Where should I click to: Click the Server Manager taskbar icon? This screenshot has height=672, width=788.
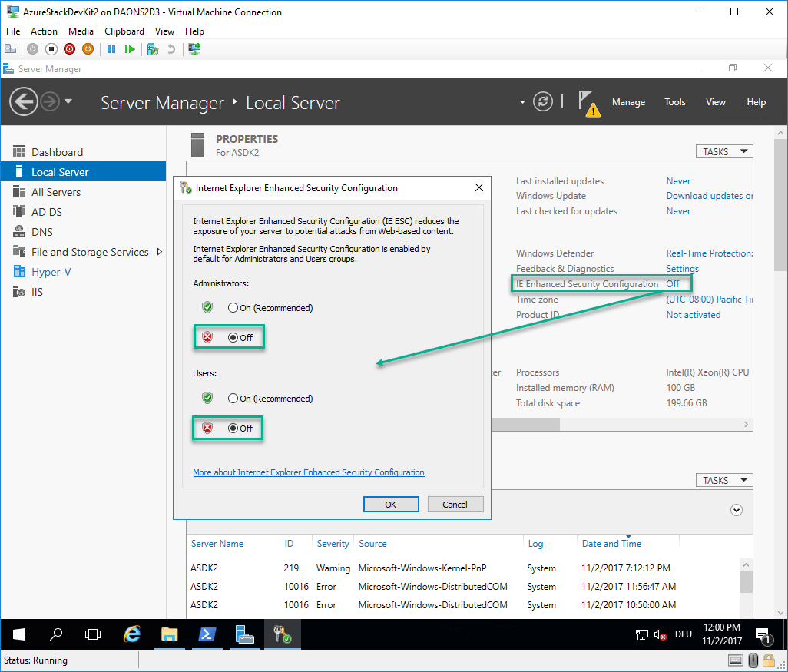[x=245, y=634]
